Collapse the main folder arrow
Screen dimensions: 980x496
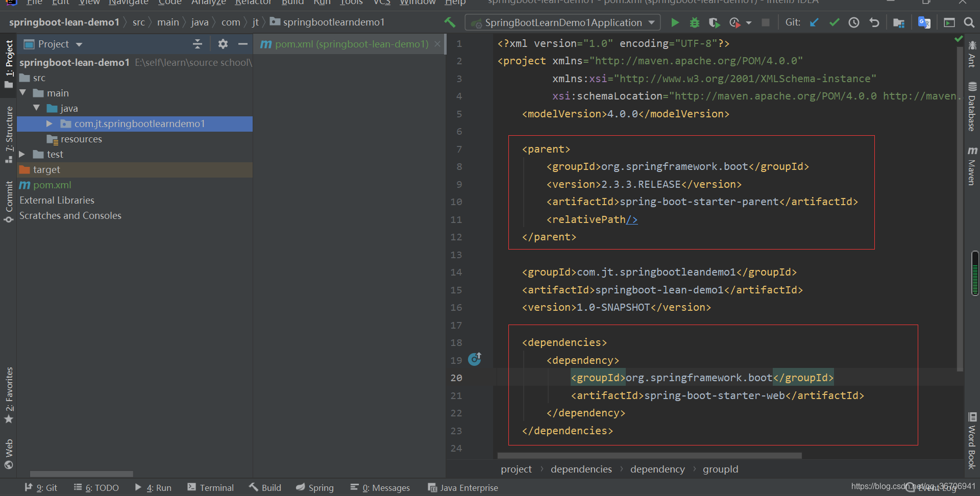[23, 93]
